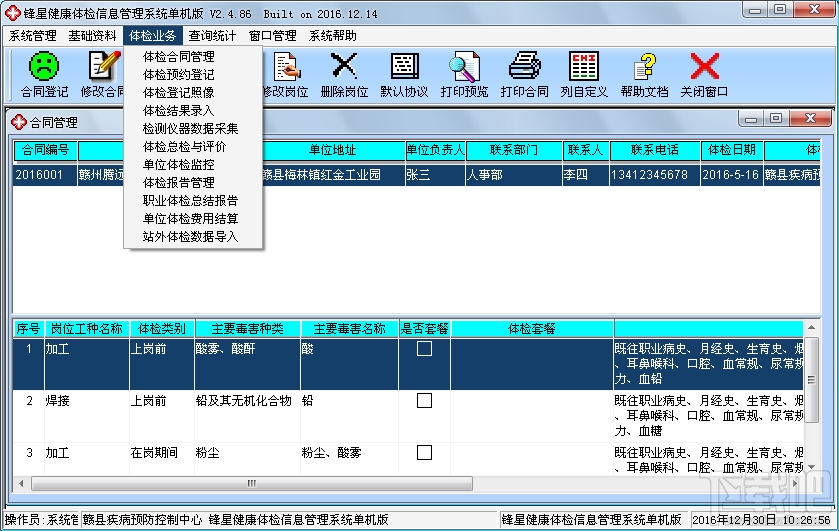Click the 联系部门 column header
This screenshot has height=531, width=839.
coord(514,150)
